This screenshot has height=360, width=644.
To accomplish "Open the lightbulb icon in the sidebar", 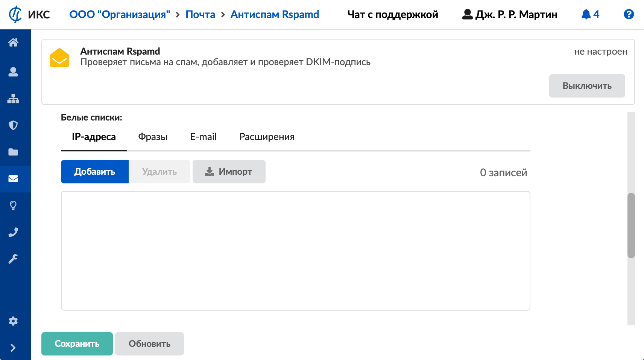I will coord(13,205).
